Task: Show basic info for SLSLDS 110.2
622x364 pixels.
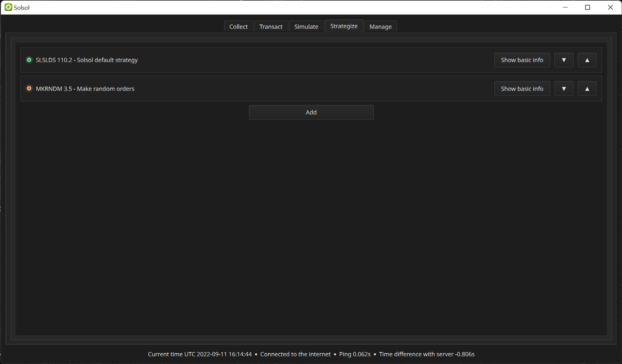Action: (x=522, y=60)
